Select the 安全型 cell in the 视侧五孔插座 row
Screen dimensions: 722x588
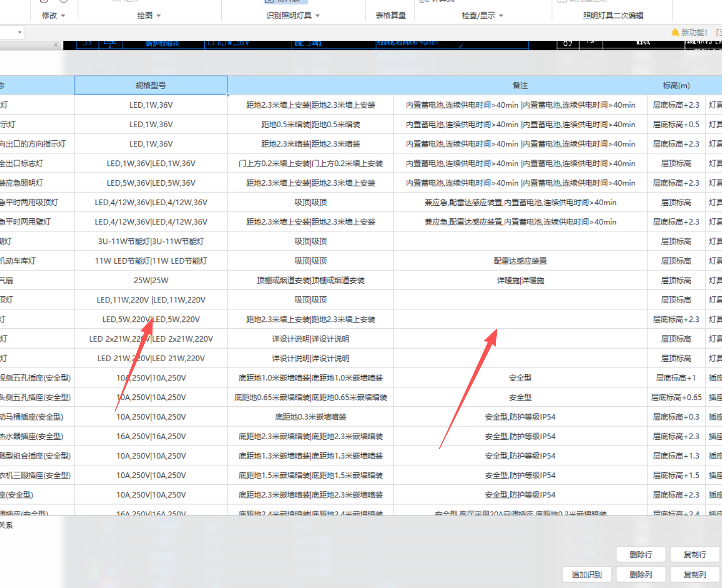(520, 378)
